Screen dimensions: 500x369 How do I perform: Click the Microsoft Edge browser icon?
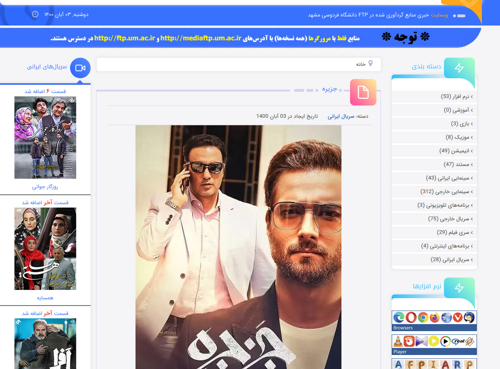399,317
